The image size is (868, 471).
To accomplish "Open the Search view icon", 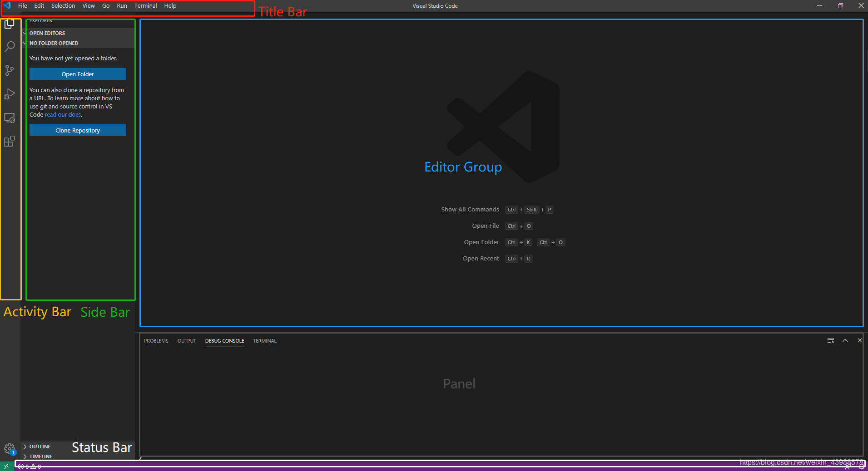I will coord(10,47).
